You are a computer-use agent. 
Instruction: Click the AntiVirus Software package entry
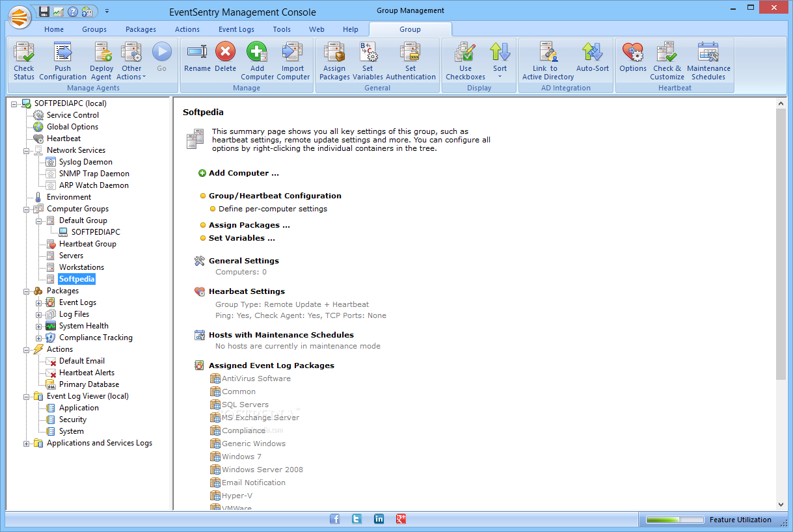[x=256, y=379]
